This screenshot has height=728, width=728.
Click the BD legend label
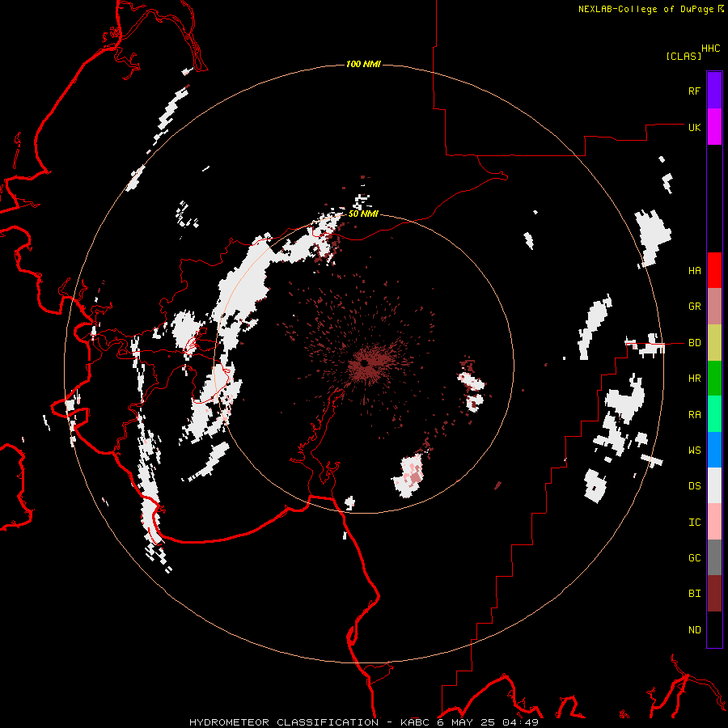(x=694, y=343)
